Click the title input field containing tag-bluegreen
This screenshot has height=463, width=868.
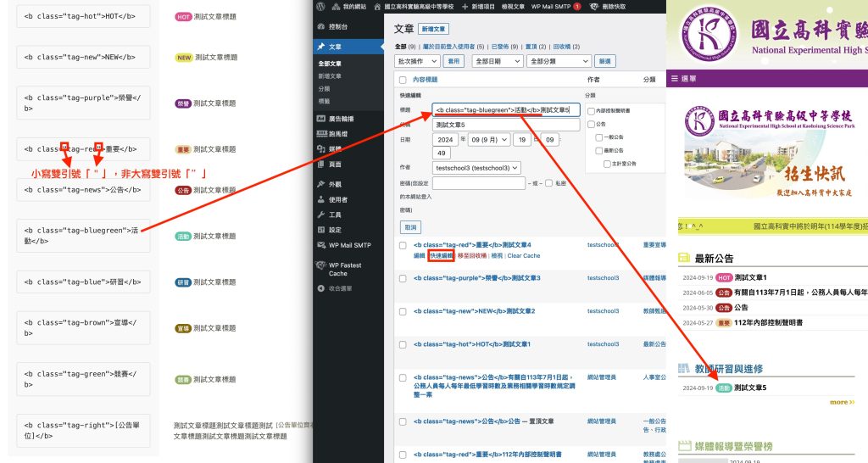point(505,110)
